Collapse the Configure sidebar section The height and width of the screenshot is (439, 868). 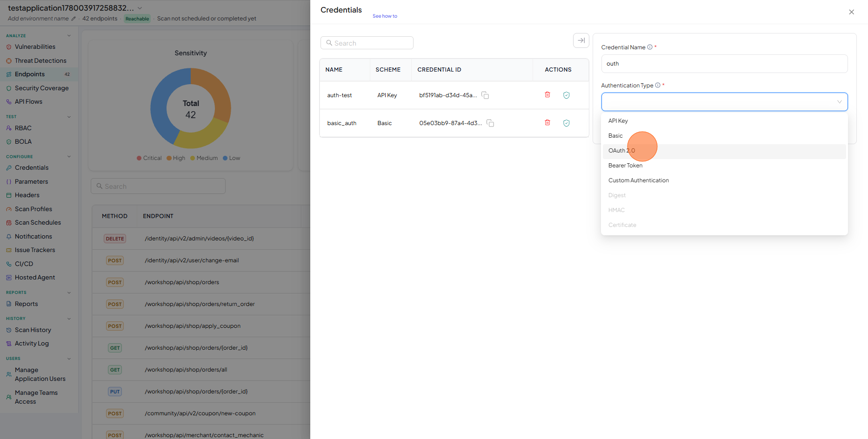pyautogui.click(x=69, y=157)
